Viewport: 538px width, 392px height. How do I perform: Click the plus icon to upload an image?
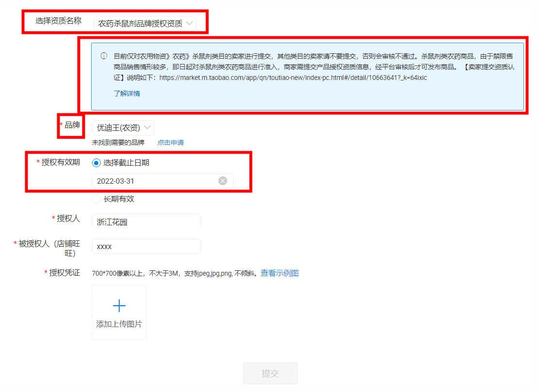[x=119, y=306]
